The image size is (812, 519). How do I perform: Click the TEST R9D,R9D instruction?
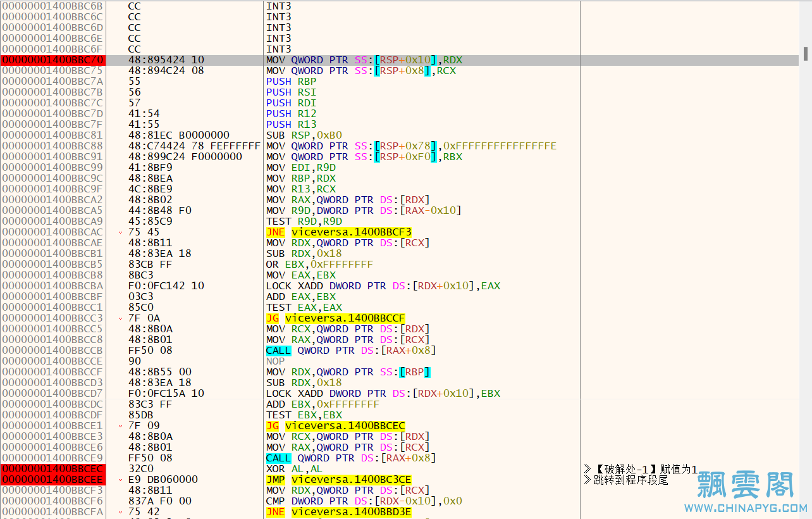(x=304, y=222)
